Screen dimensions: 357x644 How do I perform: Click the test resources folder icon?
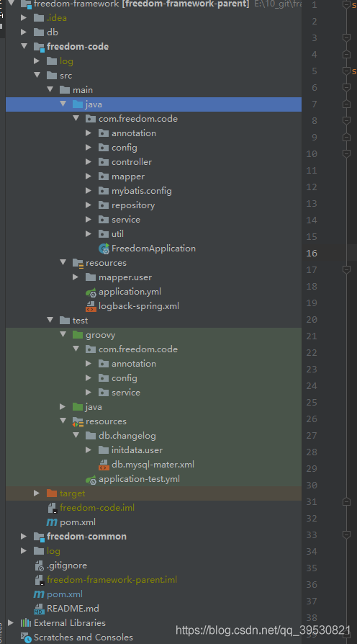78,421
